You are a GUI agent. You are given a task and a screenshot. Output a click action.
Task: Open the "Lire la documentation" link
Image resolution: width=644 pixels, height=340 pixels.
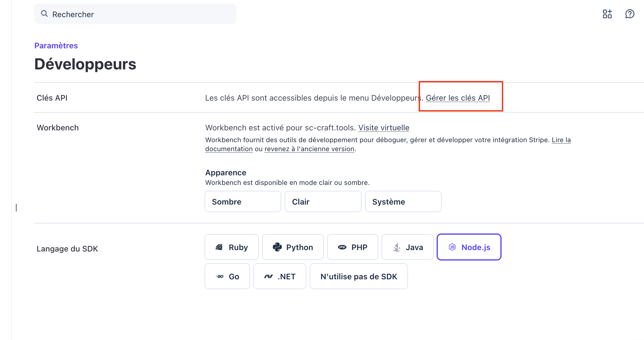561,140
